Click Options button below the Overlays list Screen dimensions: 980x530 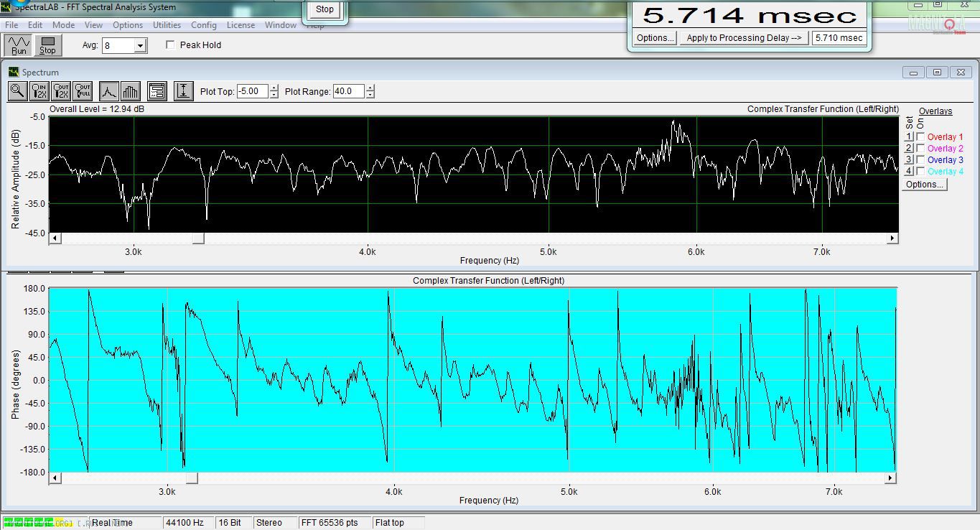924,185
